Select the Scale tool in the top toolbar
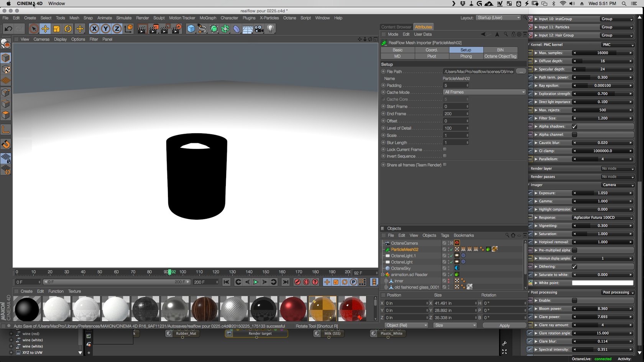Viewport: 644px width, 362px height. coord(57,29)
